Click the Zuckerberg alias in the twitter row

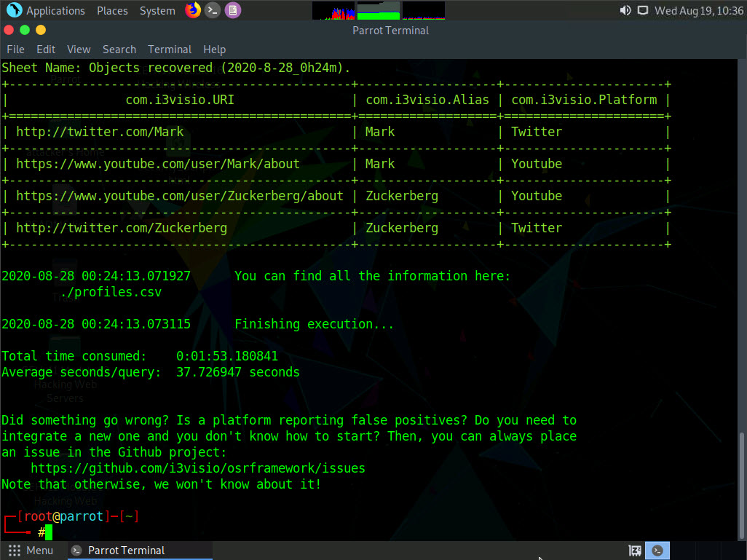coord(402,228)
